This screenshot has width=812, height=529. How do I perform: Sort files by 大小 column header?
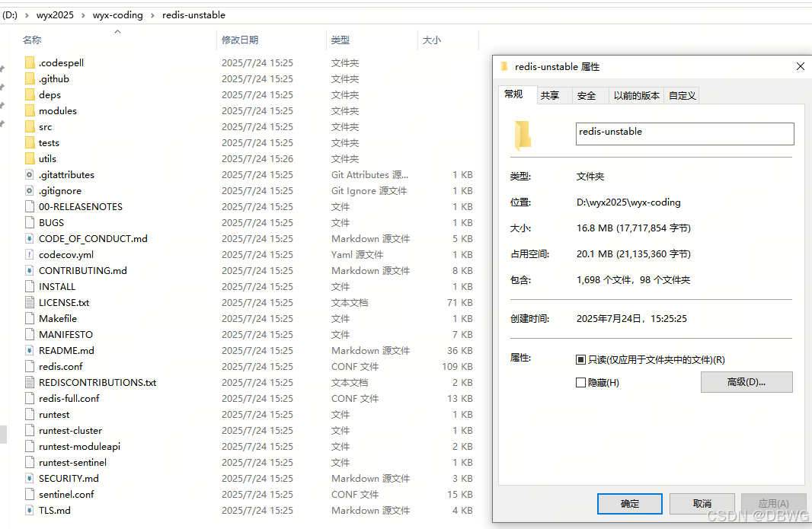[x=432, y=40]
